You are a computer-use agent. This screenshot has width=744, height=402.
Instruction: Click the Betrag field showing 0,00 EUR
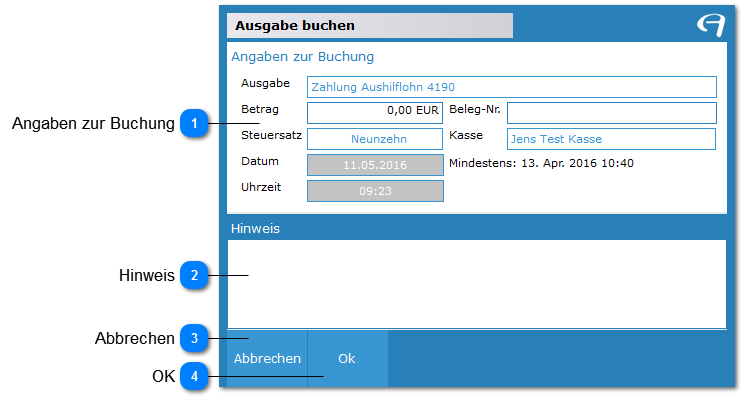[x=375, y=113]
